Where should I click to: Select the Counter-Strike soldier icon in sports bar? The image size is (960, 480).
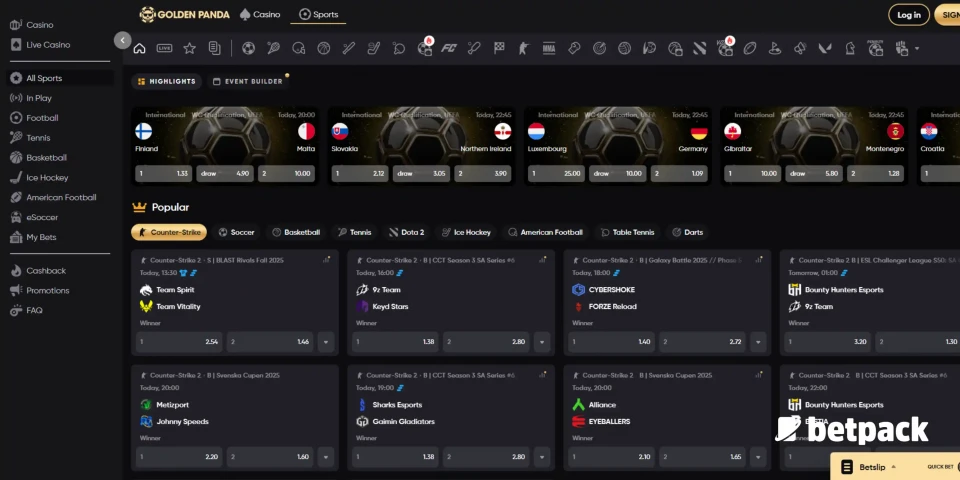click(x=524, y=48)
